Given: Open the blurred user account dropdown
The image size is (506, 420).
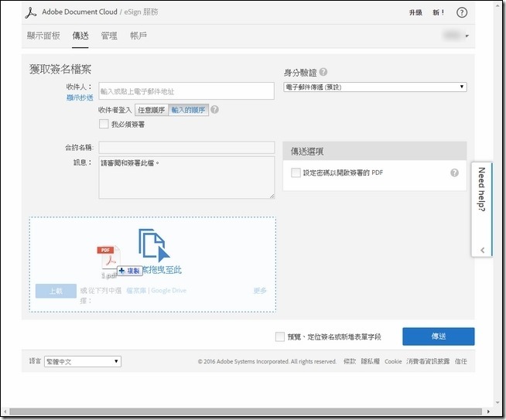Looking at the screenshot, I should [456, 36].
